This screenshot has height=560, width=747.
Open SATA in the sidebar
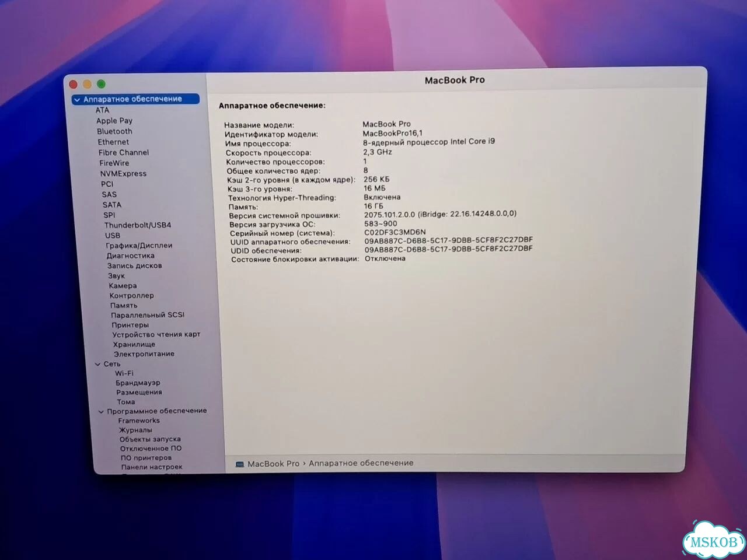point(112,205)
